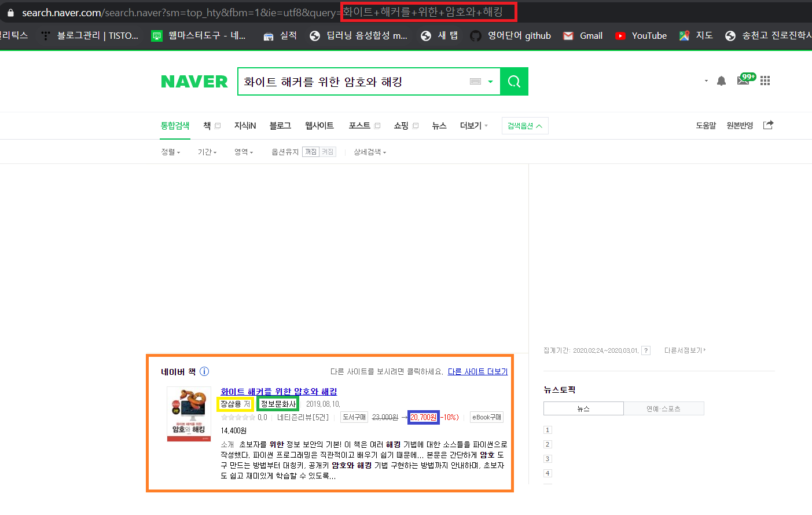Screen dimensions: 812x515
Task: Open 네티즌리뷰 5건 reviews
Action: click(x=303, y=417)
